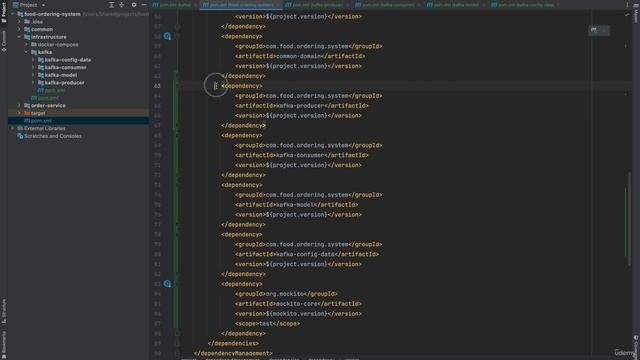Open the Commit side tool tab
The width and height of the screenshot is (640, 360).
[4, 41]
